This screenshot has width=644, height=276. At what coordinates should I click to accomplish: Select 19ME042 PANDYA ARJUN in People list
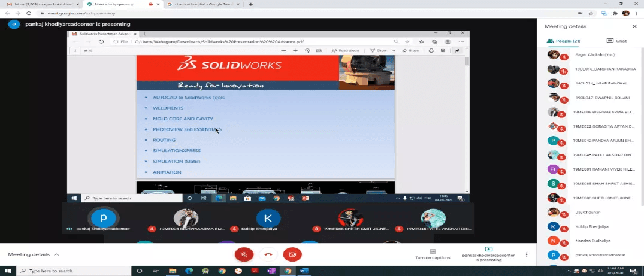pos(590,141)
